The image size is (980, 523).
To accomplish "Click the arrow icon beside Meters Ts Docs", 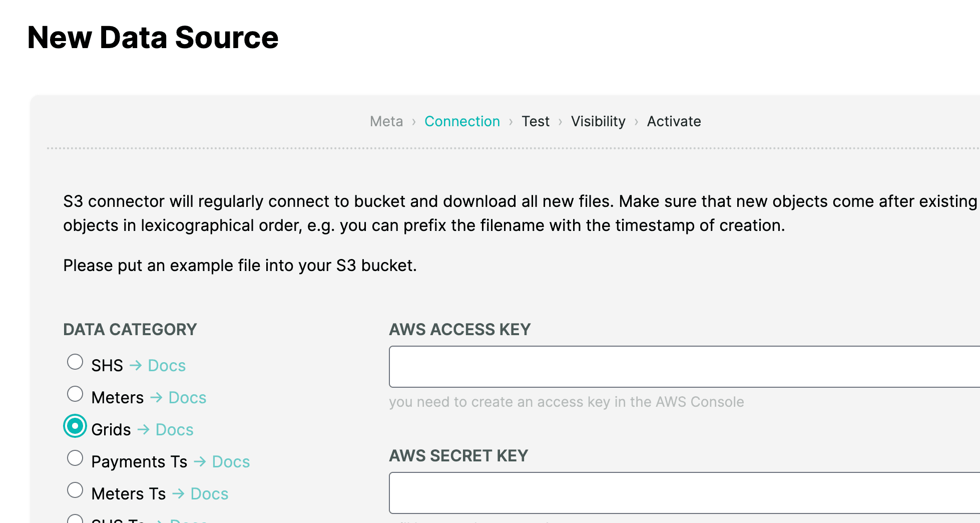I will click(x=179, y=493).
